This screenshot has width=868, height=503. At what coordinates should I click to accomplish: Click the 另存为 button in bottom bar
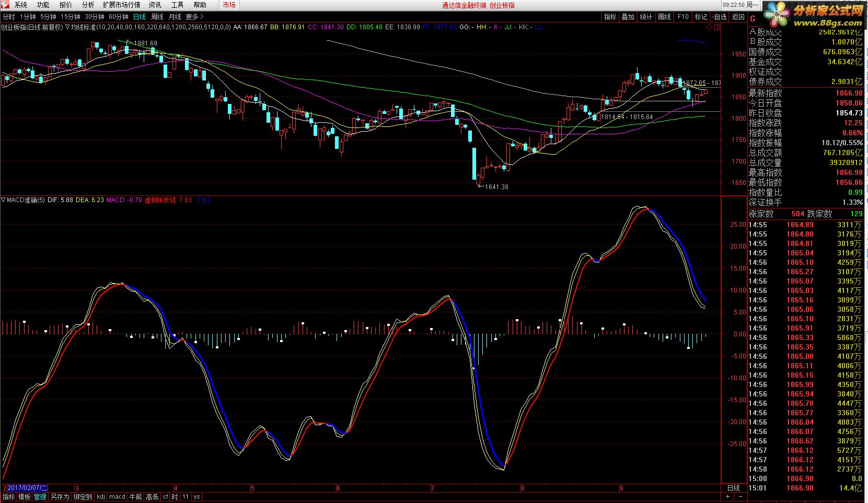pyautogui.click(x=60, y=497)
